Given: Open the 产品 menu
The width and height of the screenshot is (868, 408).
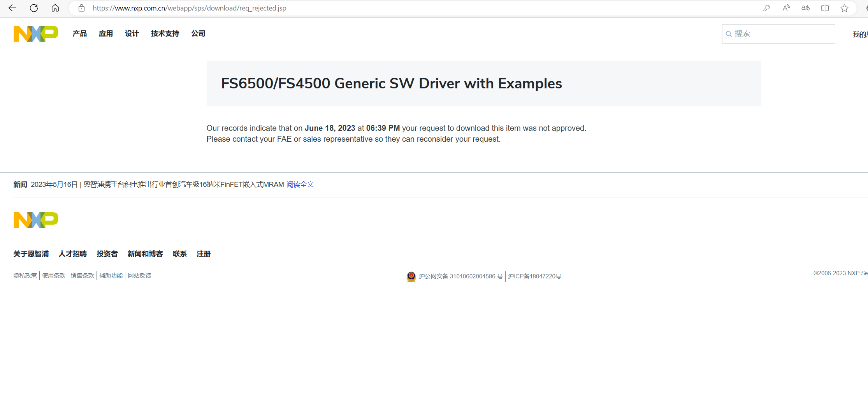Looking at the screenshot, I should (x=79, y=33).
